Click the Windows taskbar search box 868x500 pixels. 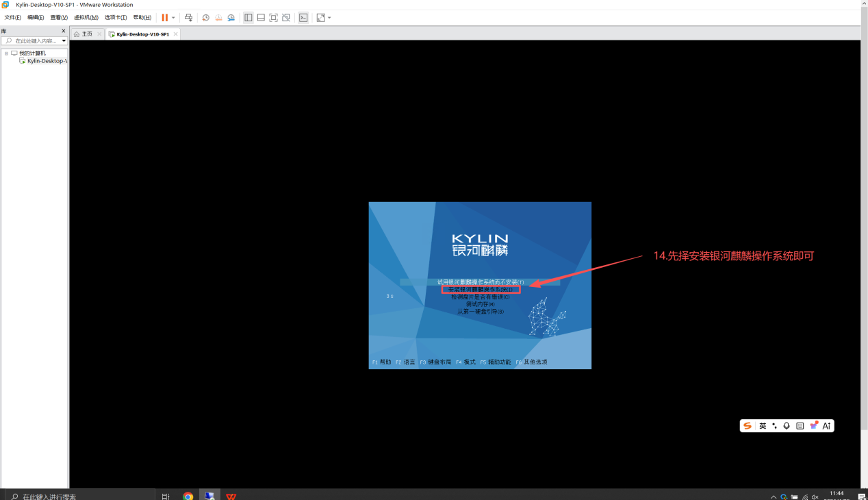[79, 496]
